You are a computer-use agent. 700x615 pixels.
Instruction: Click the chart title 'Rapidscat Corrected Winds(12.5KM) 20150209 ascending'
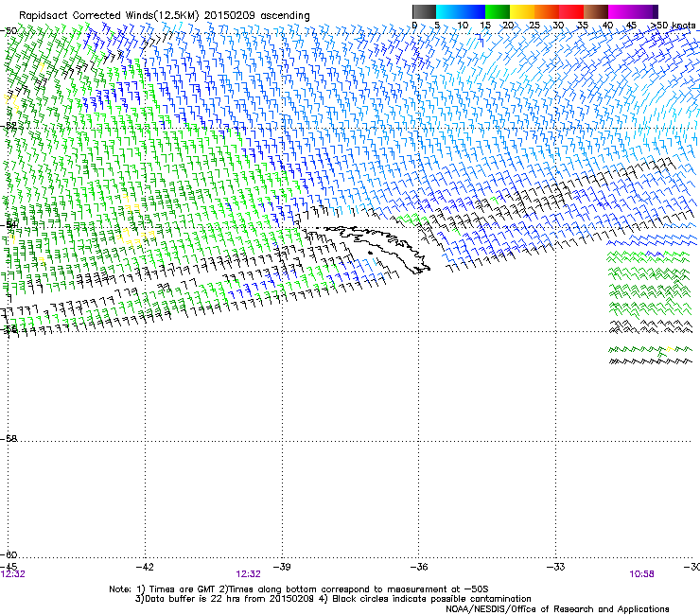pyautogui.click(x=165, y=15)
